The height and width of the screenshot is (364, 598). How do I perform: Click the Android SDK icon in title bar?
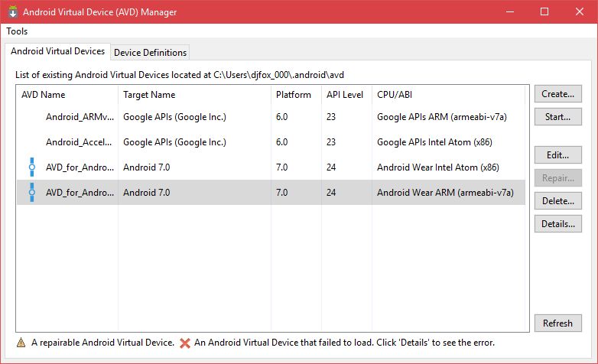12,11
